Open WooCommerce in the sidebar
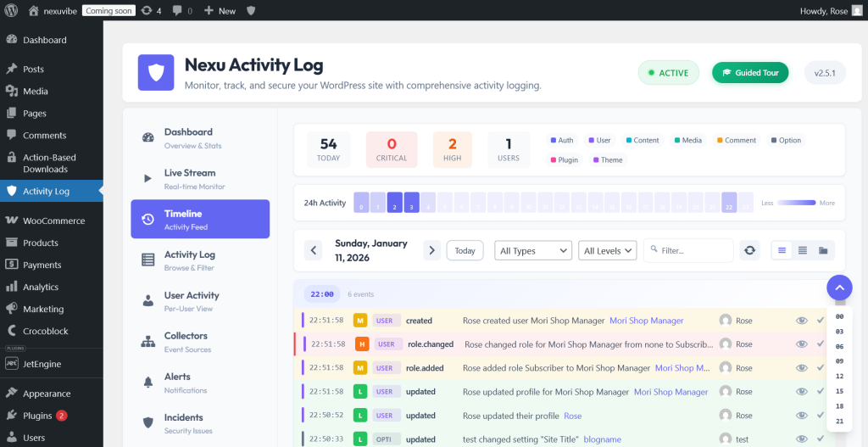Image resolution: width=868 pixels, height=447 pixels. 52,221
